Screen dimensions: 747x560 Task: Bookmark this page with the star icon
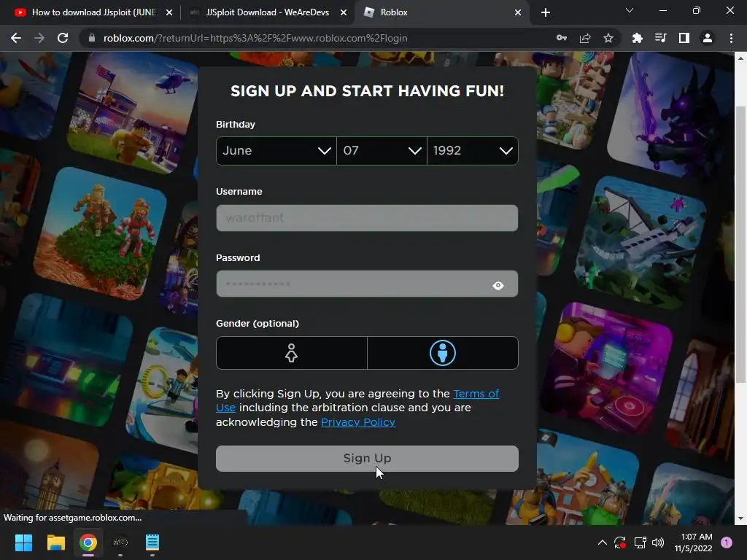coord(608,38)
